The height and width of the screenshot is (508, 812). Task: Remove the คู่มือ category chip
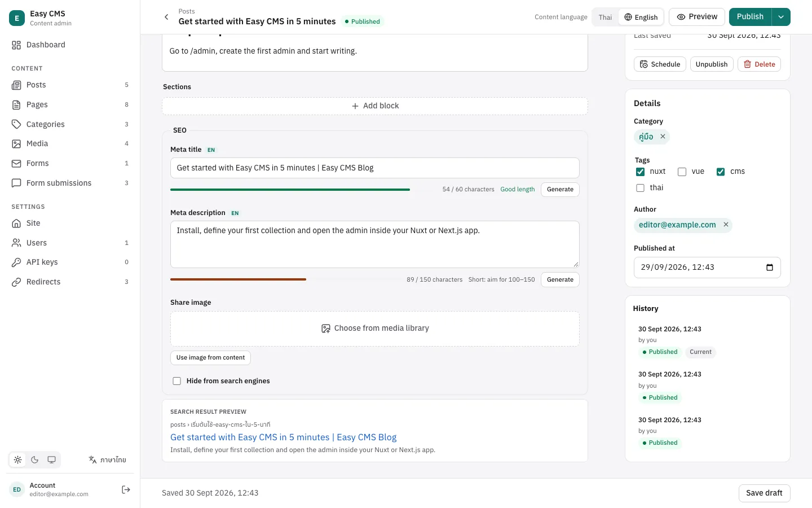[x=663, y=137]
